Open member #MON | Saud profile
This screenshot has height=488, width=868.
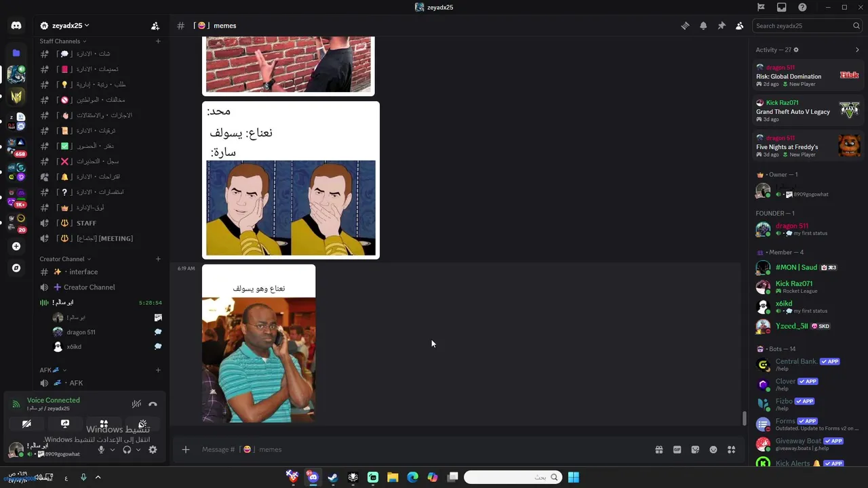click(808, 268)
